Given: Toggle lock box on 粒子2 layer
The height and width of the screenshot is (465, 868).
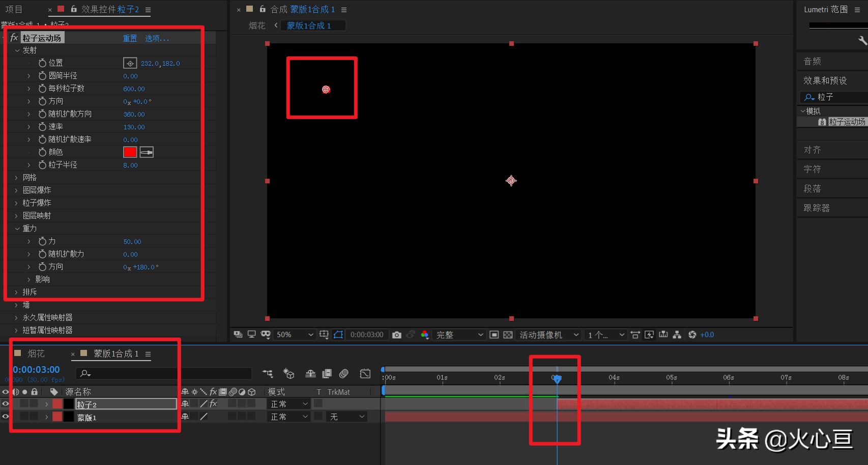Looking at the screenshot, I should (34, 403).
